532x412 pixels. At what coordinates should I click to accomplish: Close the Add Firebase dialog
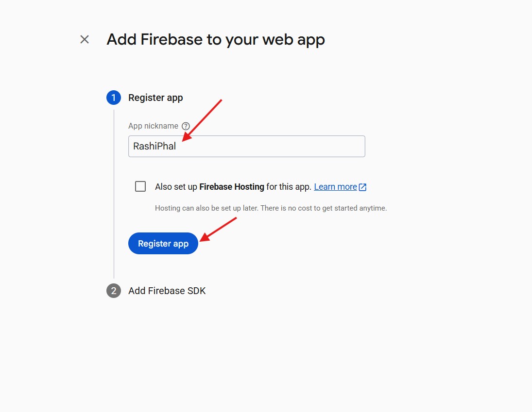click(x=85, y=39)
